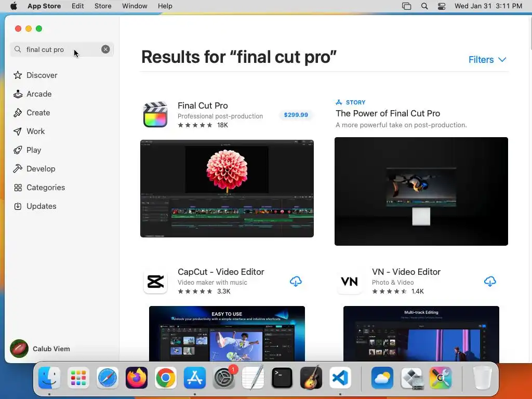Open Boot Camp Assistant in the Dock

(411, 378)
